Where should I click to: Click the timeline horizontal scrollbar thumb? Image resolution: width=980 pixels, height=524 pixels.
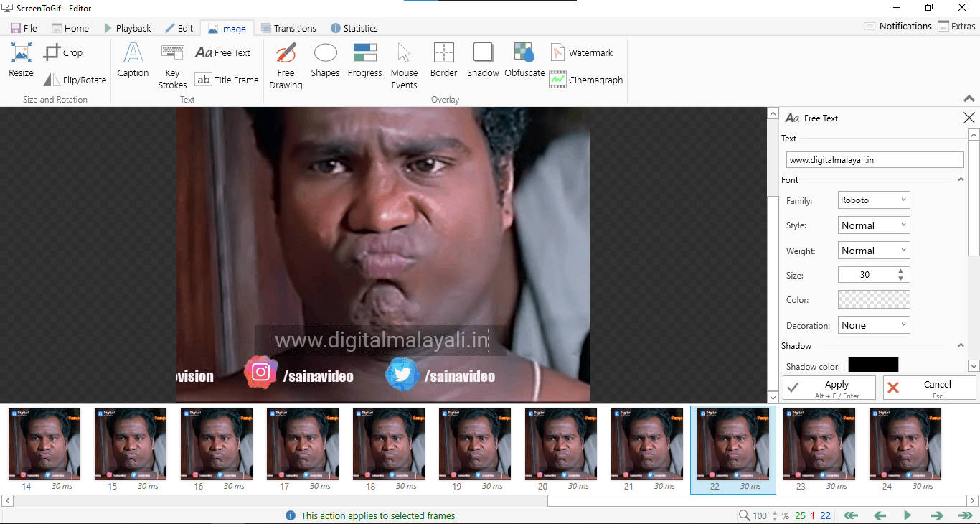click(x=757, y=500)
